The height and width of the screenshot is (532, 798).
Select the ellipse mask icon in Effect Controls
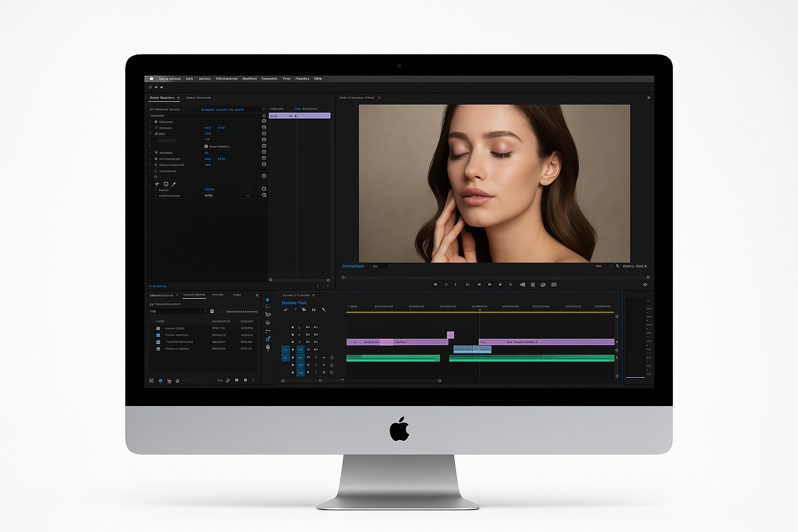click(x=166, y=184)
